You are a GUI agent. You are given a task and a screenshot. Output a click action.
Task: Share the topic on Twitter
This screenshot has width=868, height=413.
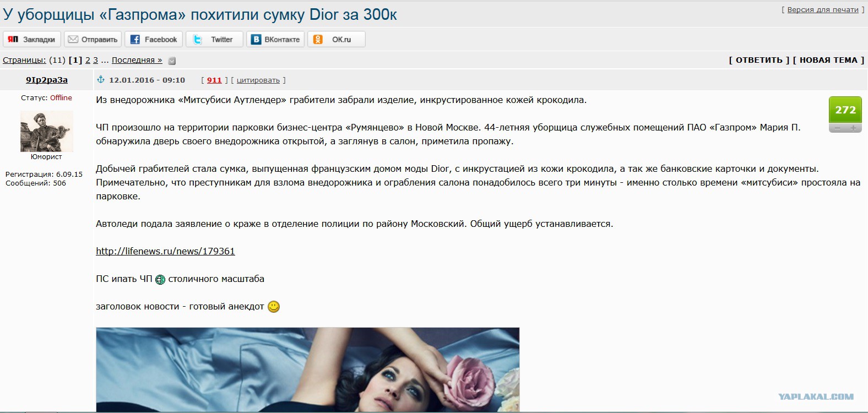click(x=214, y=40)
